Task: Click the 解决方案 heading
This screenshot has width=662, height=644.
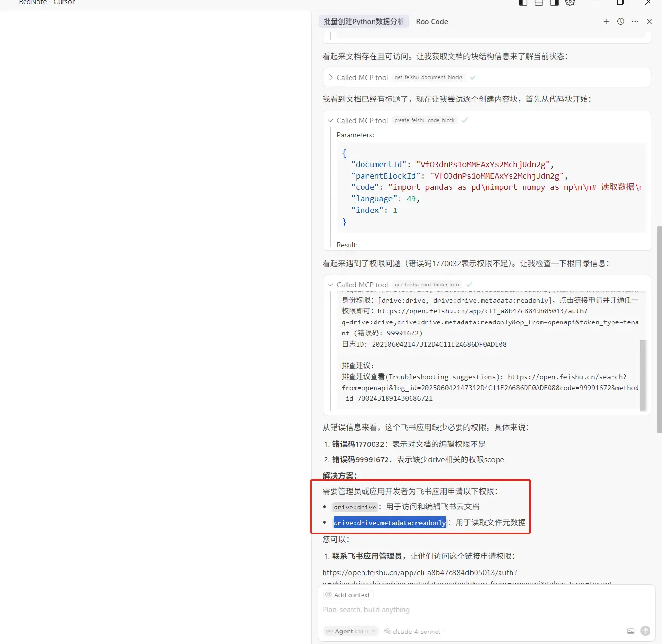Action: [339, 475]
